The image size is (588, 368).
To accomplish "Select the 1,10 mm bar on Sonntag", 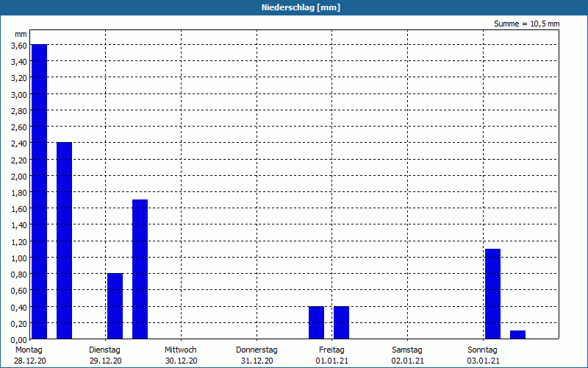I will point(492,294).
